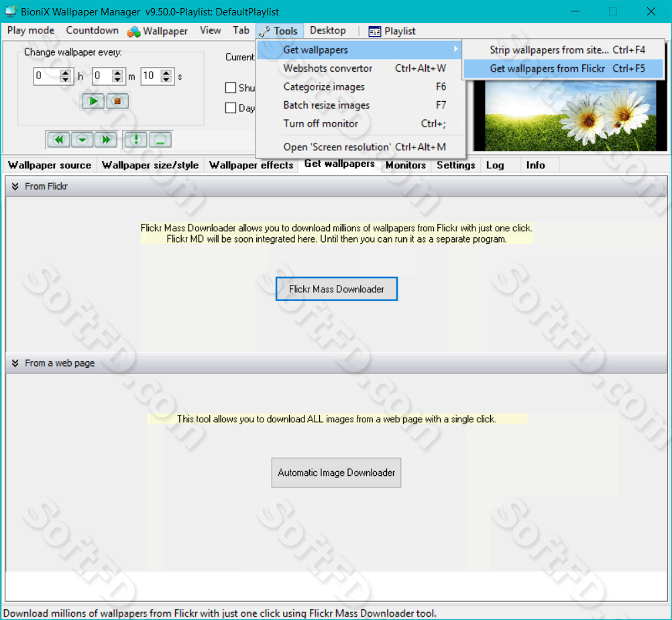Click the Playlist toolbar icon

coord(375,32)
